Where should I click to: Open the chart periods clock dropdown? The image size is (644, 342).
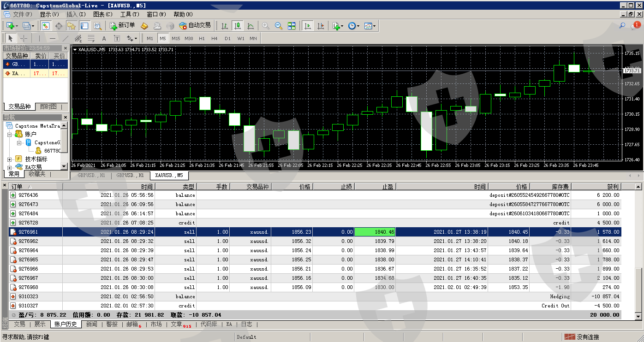(354, 26)
